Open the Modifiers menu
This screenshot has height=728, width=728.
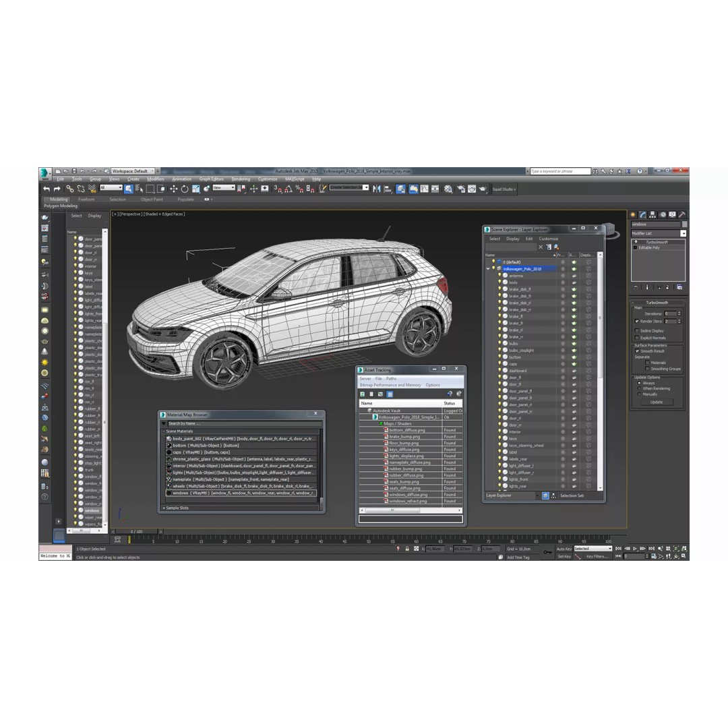point(156,179)
